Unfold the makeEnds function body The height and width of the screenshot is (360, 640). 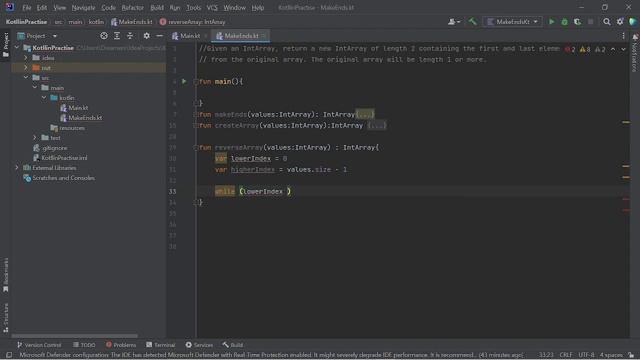click(364, 115)
